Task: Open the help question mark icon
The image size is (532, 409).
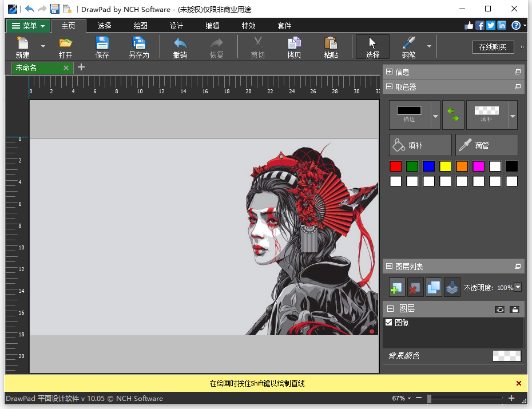Action: [516, 25]
